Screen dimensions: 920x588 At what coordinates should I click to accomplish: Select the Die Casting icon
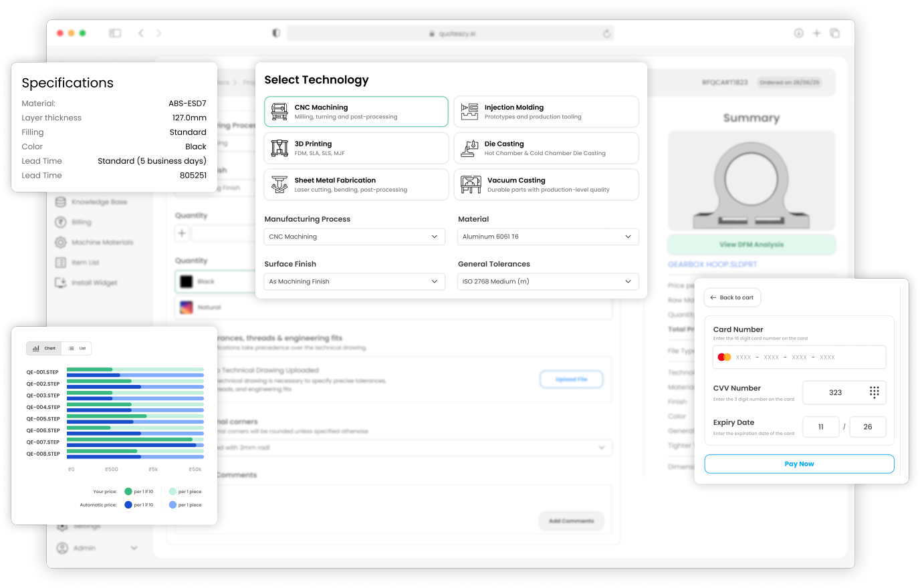click(470, 148)
